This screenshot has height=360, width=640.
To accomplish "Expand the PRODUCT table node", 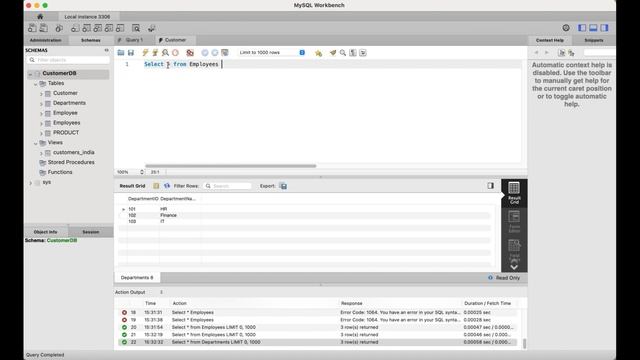I will point(41,133).
